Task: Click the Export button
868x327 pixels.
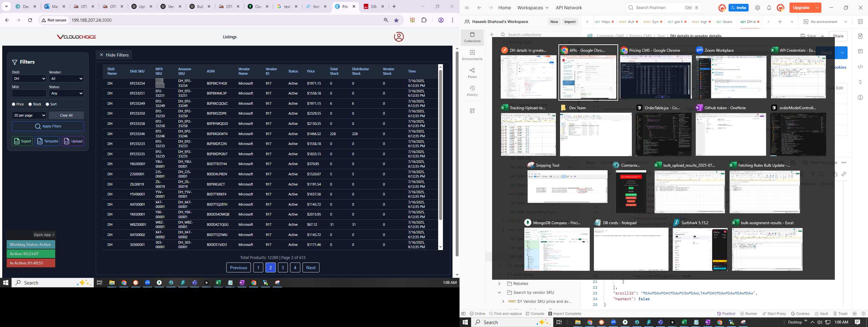Action: pyautogui.click(x=22, y=141)
